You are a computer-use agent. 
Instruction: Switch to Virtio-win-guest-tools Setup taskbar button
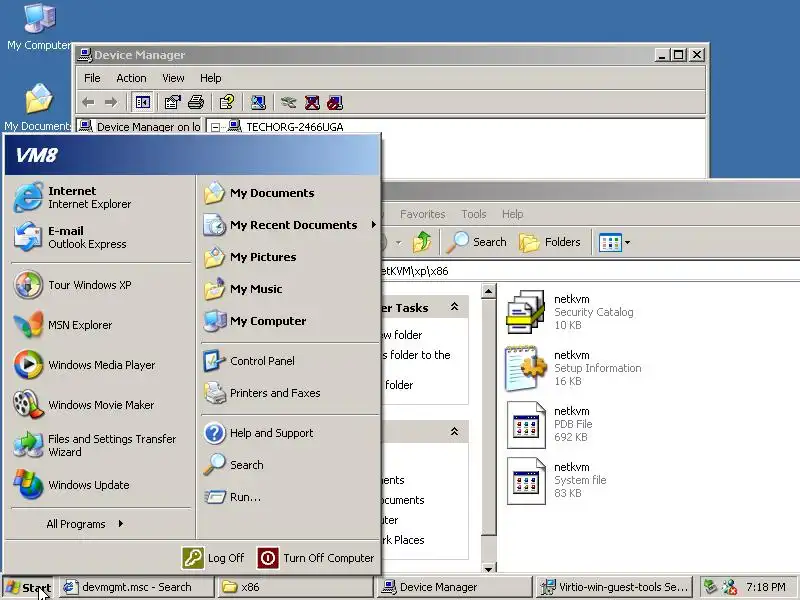[x=615, y=587]
